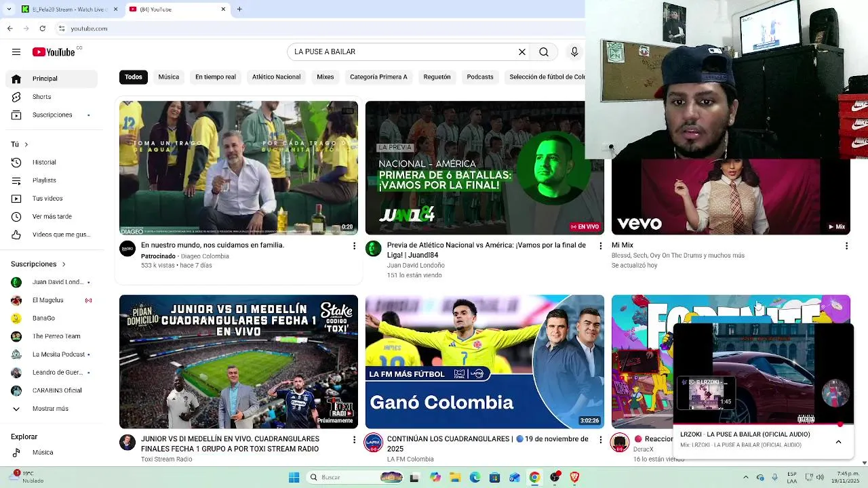Click the browser address bar youtube.com
The height and width of the screenshot is (488, 868).
pyautogui.click(x=89, y=28)
